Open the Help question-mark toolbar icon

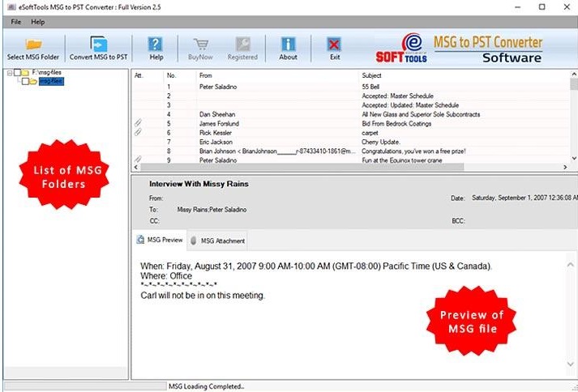[156, 45]
